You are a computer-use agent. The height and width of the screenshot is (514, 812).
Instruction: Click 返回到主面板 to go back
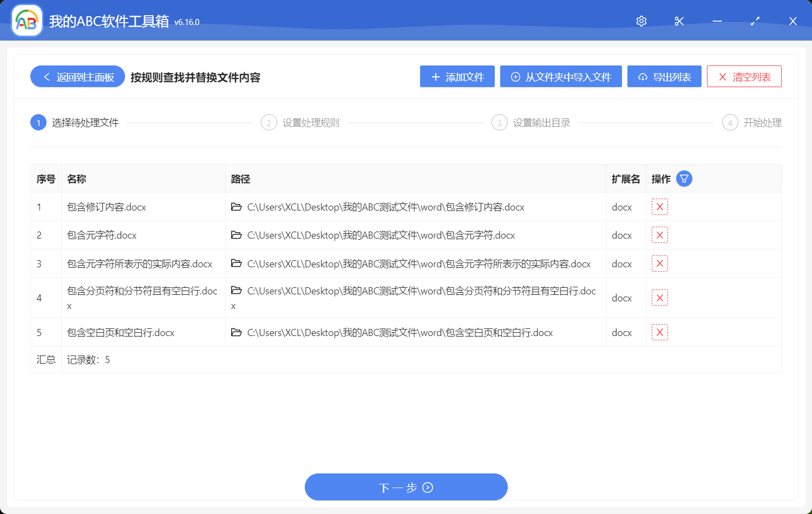[77, 76]
